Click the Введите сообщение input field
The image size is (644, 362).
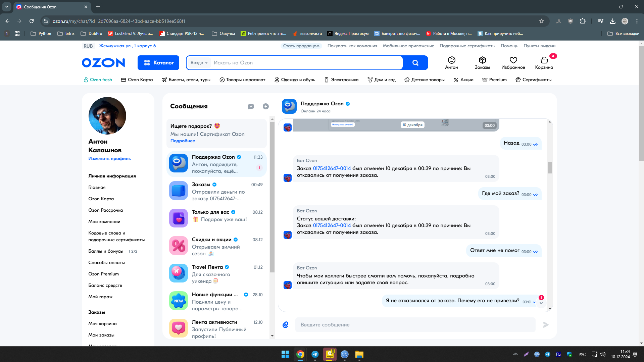(415, 325)
